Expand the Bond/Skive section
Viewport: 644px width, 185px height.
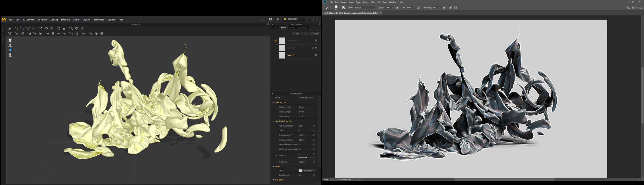(274, 180)
